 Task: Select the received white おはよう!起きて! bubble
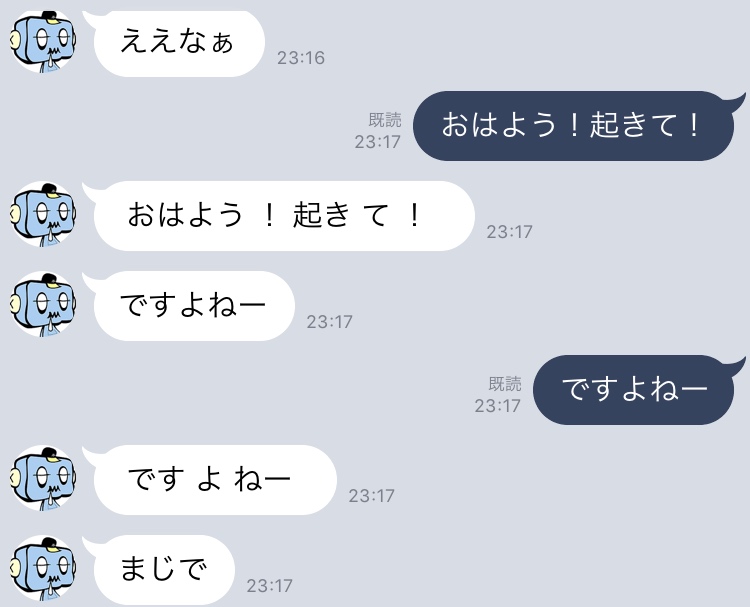(284, 216)
